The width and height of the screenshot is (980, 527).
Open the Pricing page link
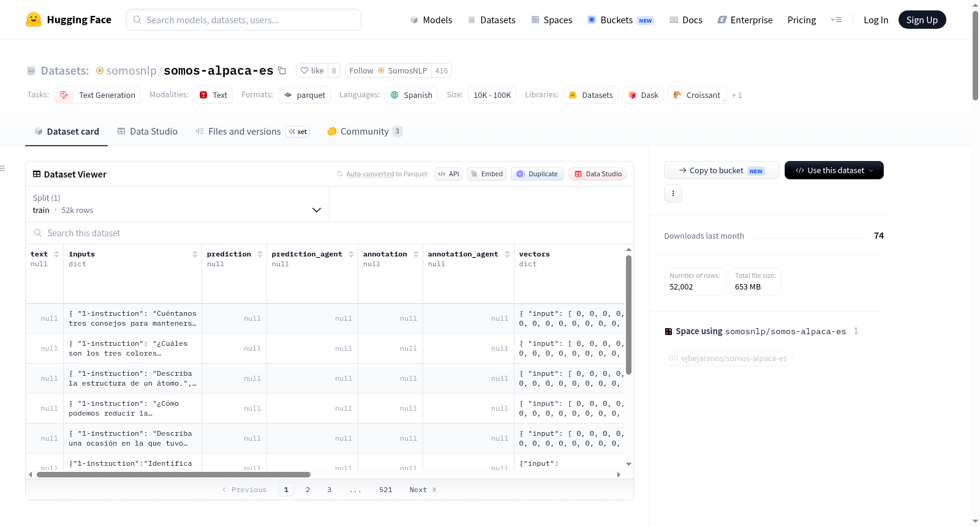point(802,20)
